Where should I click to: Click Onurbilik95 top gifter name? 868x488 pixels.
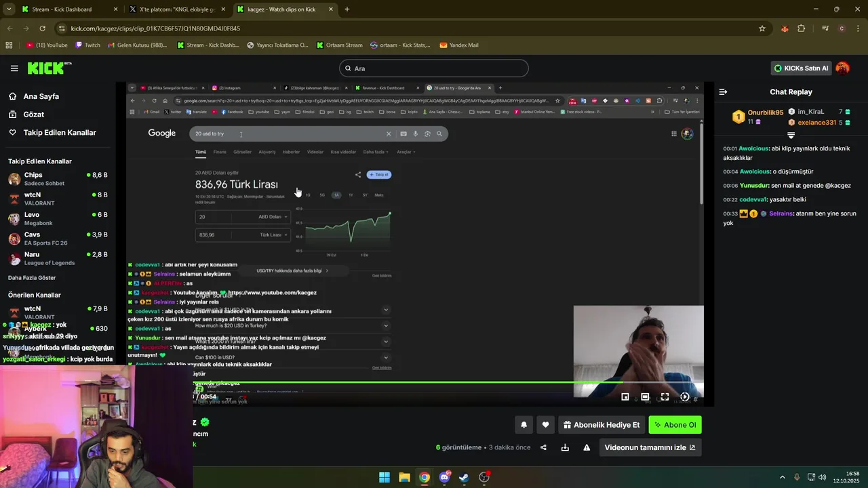tap(766, 113)
